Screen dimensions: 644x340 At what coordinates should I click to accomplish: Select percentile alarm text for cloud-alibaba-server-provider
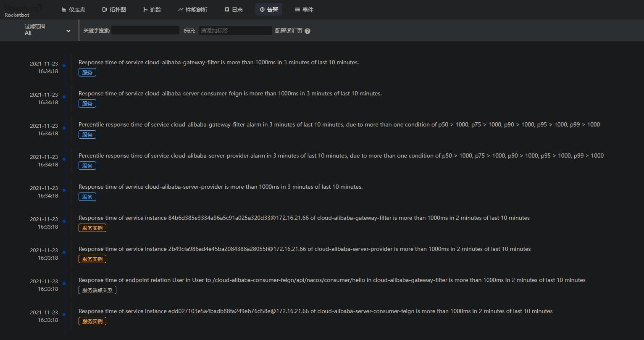tap(341, 156)
